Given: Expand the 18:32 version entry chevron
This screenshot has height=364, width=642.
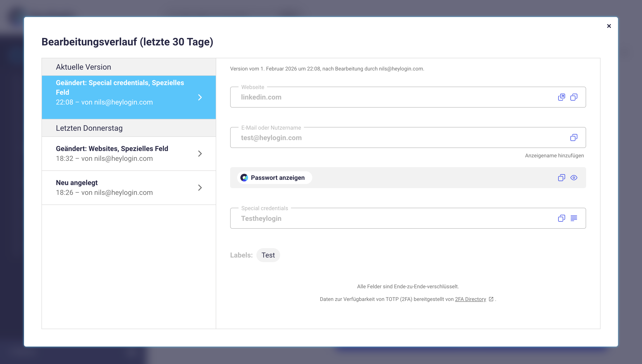Looking at the screenshot, I should (200, 153).
